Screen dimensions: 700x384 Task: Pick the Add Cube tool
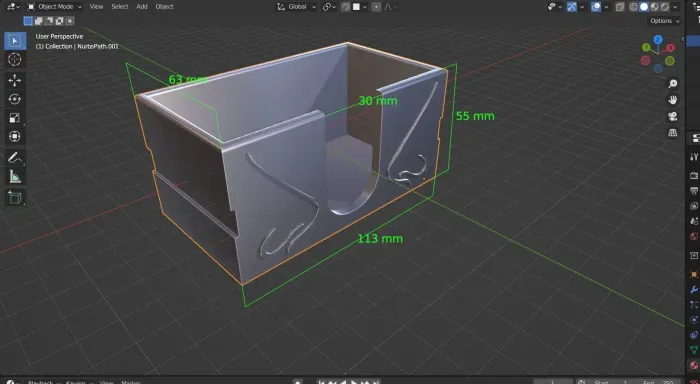(x=15, y=197)
